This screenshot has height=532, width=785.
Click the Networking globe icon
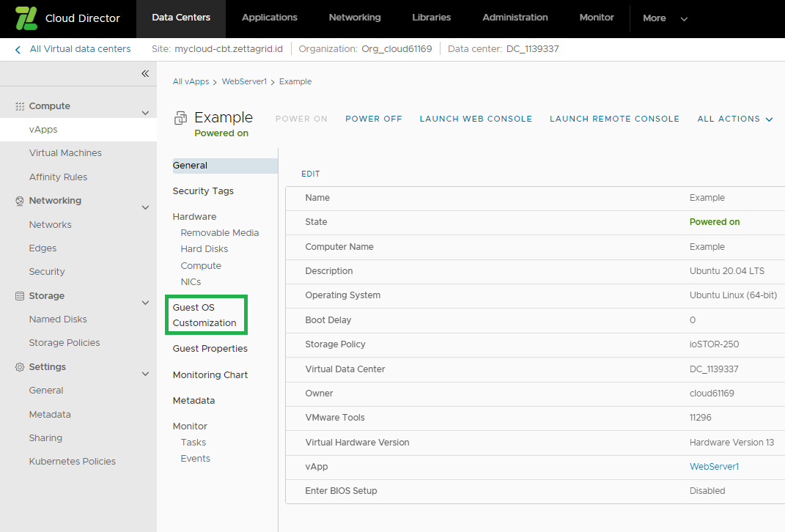pos(20,201)
